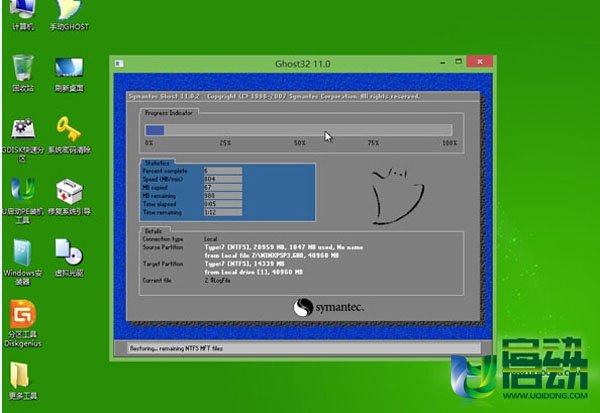The width and height of the screenshot is (600, 413).
Task: Click the blue filled portion of progress bar
Action: pyautogui.click(x=155, y=131)
